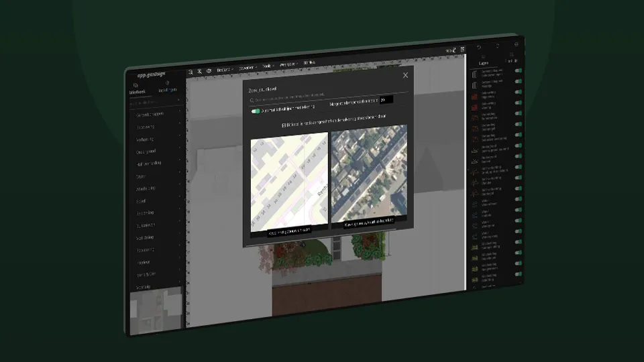This screenshot has width=644, height=362.
Task: Click the save icon in top bar
Action: click(462, 49)
